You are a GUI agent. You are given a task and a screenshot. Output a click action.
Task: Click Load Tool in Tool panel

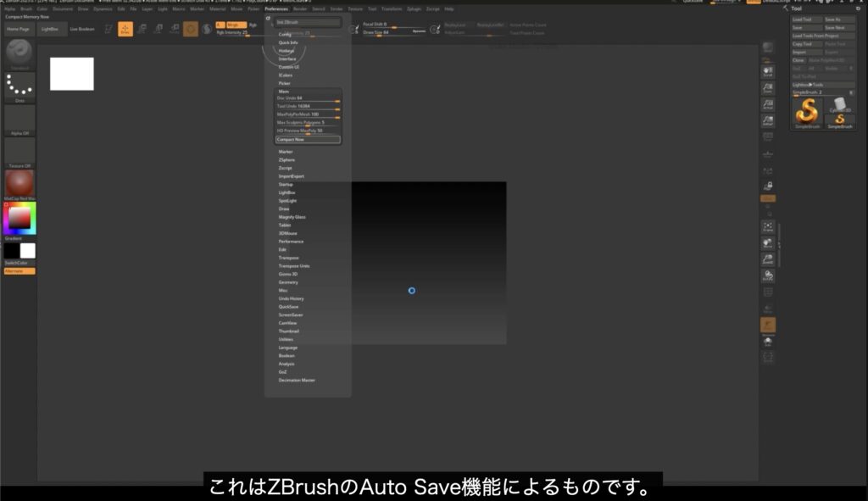(x=807, y=19)
